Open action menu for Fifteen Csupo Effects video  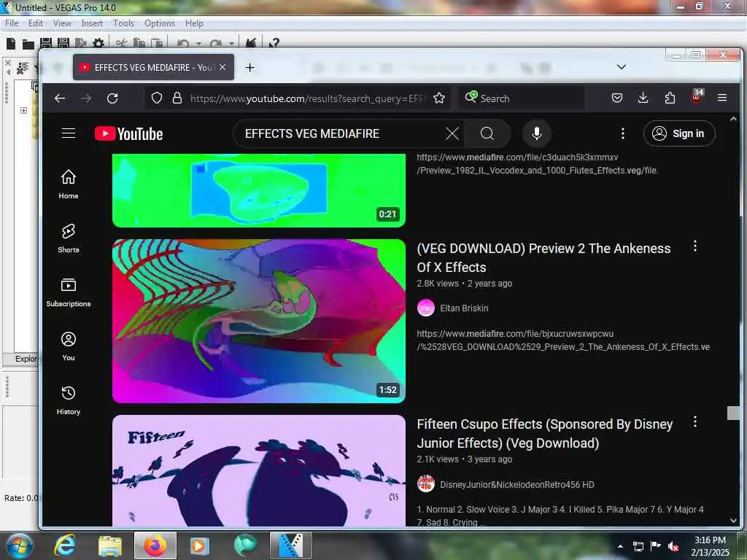(x=695, y=421)
